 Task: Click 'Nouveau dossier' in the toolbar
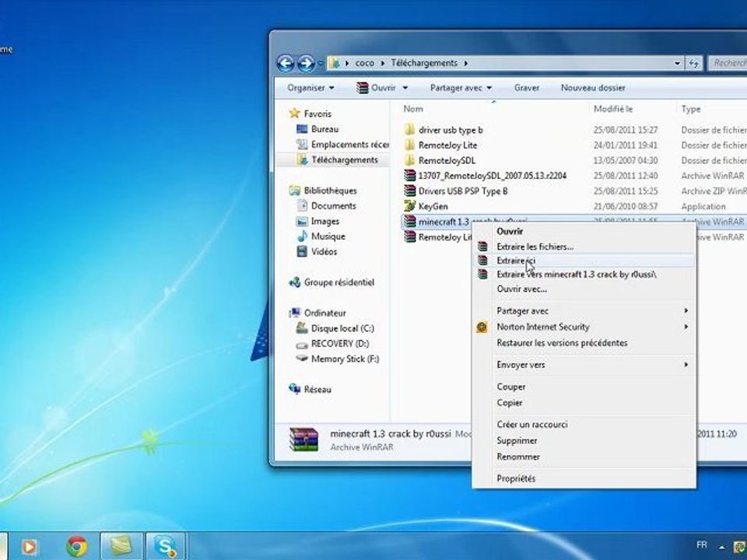(593, 88)
